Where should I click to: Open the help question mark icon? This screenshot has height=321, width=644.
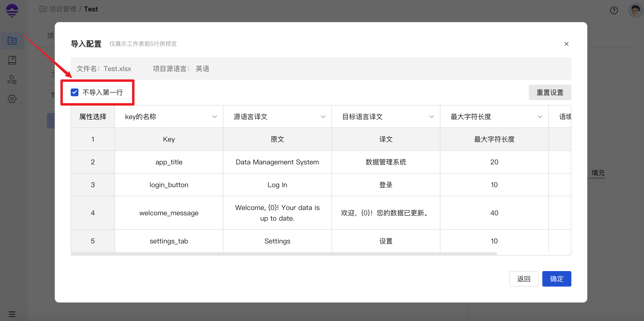[x=614, y=10]
